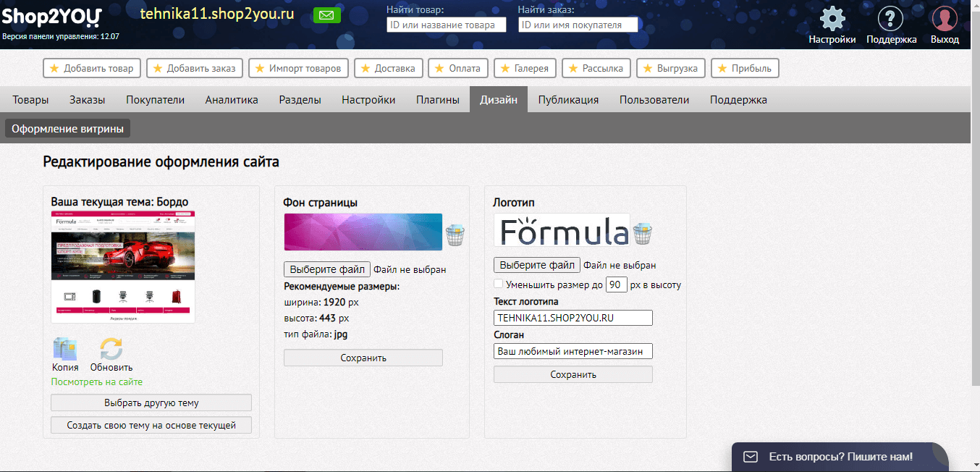Screen dimensions: 980x472
Task: Remove the Formula logo using trash icon
Action: click(x=643, y=234)
